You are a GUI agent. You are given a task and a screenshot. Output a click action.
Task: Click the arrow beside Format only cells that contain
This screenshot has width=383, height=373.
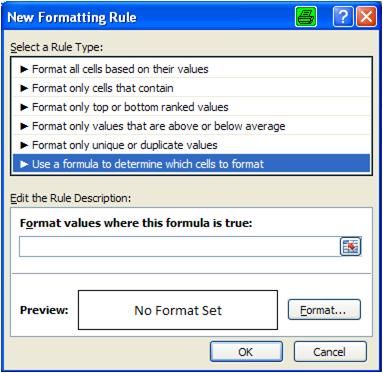pos(24,88)
